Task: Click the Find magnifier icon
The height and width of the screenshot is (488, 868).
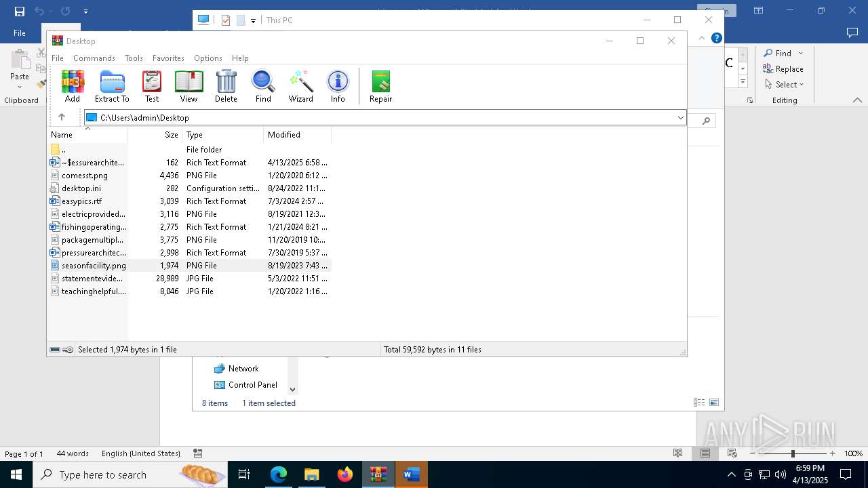Action: point(263,86)
